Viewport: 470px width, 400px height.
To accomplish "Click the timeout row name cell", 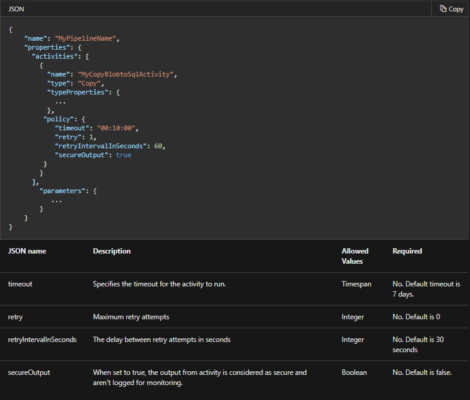I will 20,284.
